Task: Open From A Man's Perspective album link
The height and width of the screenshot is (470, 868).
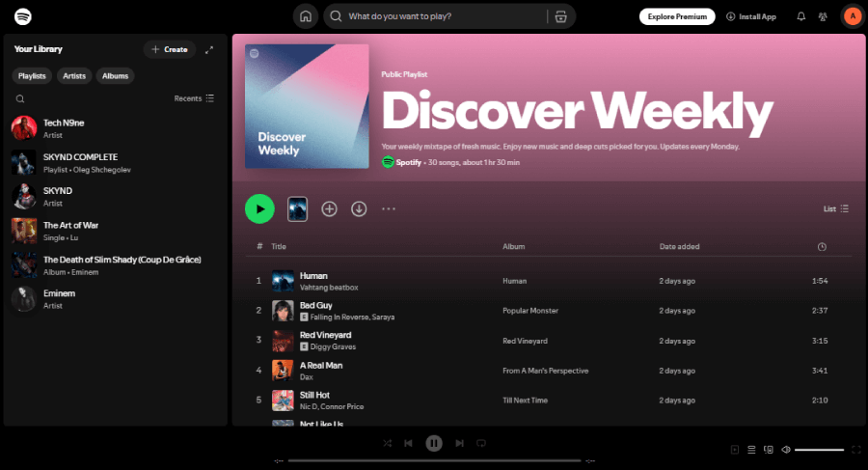Action: pos(545,371)
